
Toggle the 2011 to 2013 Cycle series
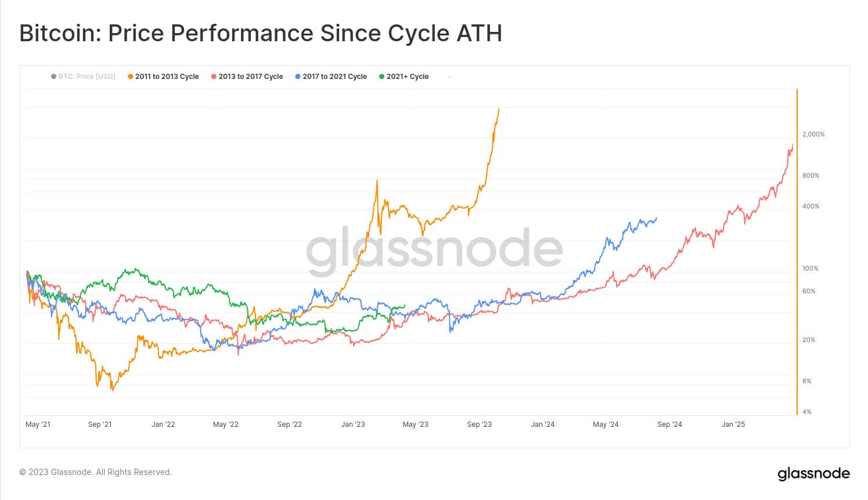[x=163, y=77]
